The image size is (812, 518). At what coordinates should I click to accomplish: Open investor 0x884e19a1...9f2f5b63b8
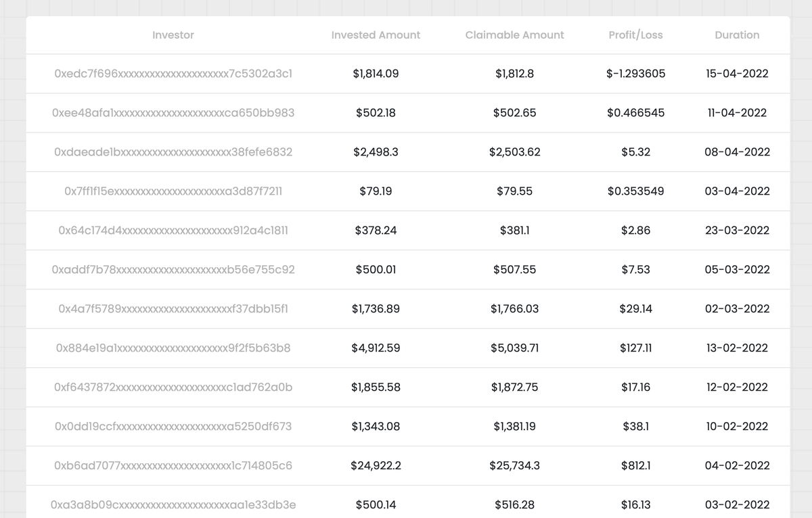[x=173, y=348]
